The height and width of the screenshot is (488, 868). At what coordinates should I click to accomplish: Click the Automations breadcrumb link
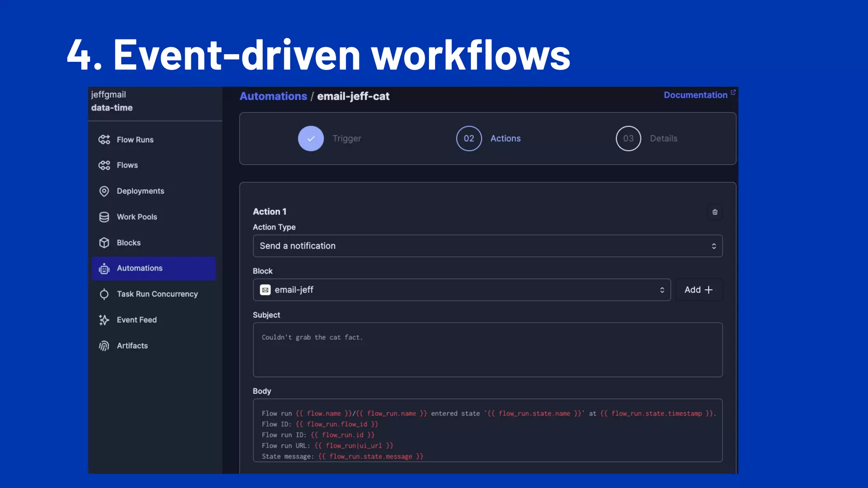tap(273, 96)
